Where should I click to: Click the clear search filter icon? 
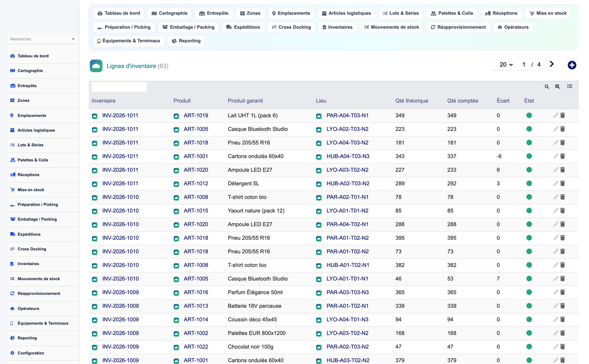coord(557,86)
